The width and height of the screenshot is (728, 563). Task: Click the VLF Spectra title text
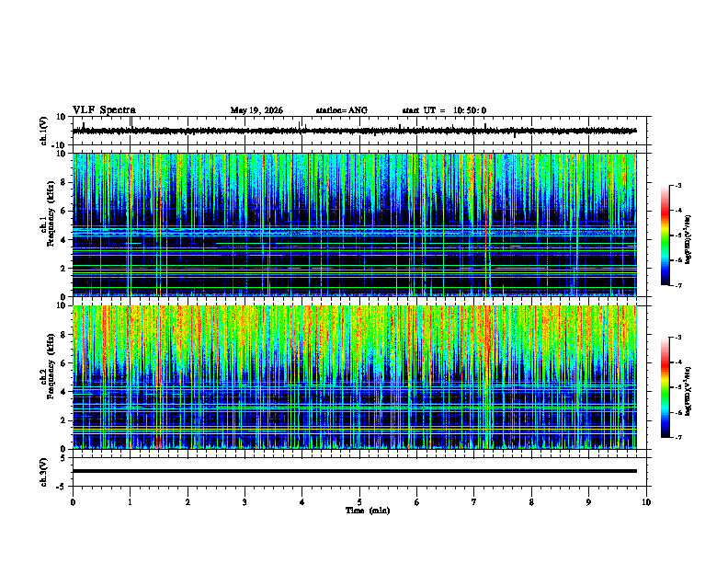(x=104, y=110)
